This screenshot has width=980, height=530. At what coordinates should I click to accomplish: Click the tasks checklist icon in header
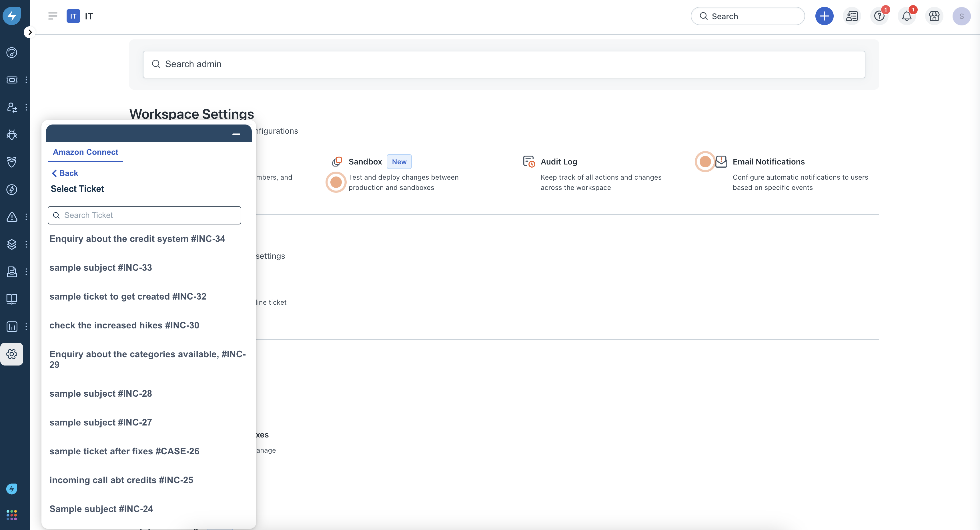(x=852, y=16)
